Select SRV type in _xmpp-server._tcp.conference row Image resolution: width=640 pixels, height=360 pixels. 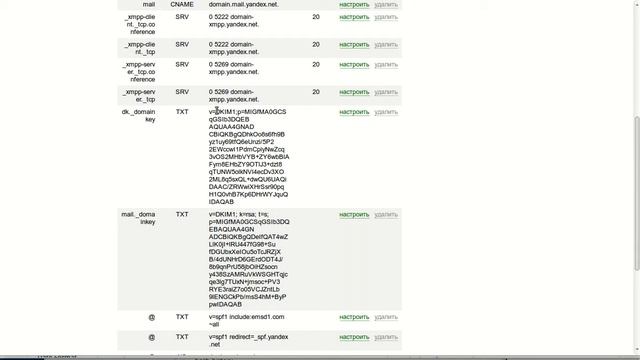(x=182, y=64)
